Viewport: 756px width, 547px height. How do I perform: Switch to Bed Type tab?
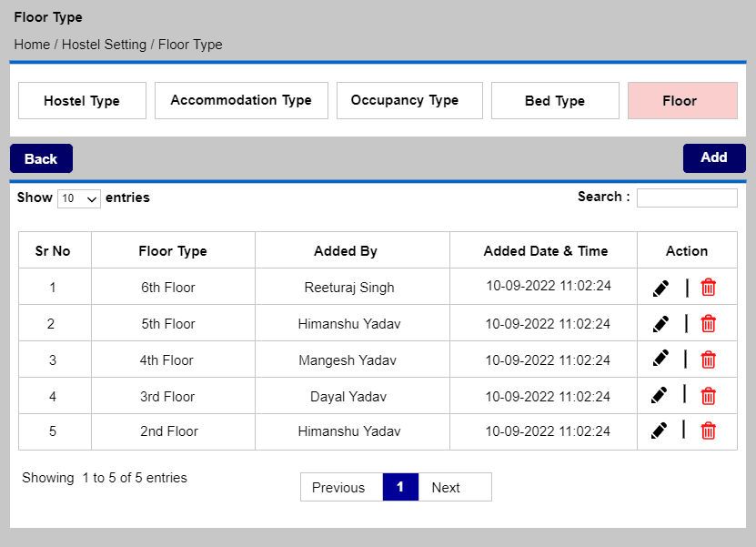555,100
